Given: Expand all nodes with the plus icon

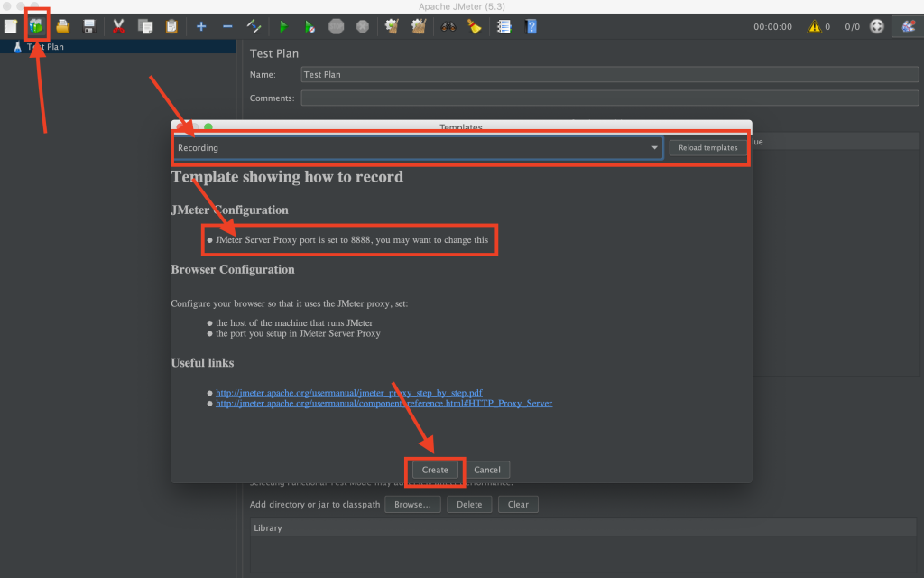Looking at the screenshot, I should (201, 26).
